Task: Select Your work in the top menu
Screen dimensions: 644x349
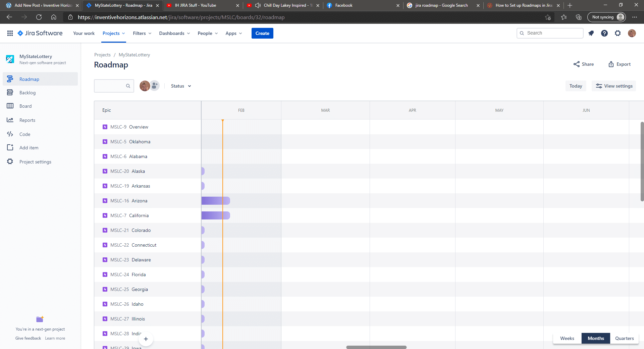Action: click(x=84, y=33)
